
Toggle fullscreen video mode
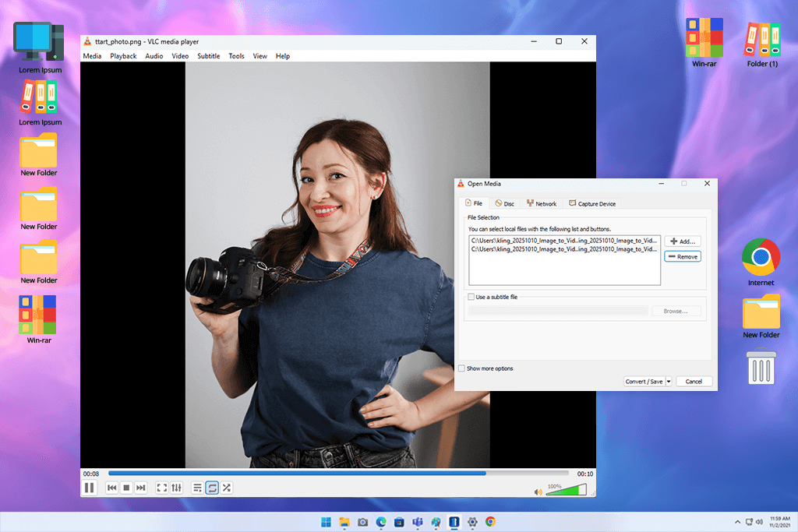tap(162, 488)
